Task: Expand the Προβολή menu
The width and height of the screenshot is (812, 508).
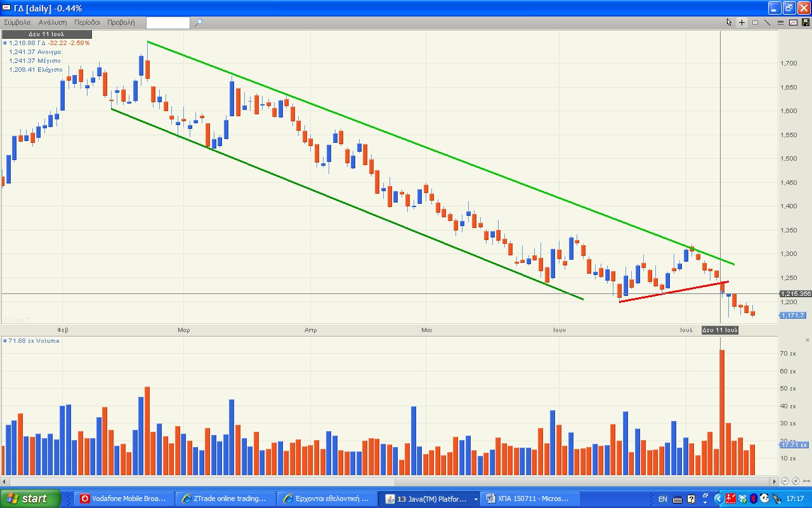Action: click(121, 22)
